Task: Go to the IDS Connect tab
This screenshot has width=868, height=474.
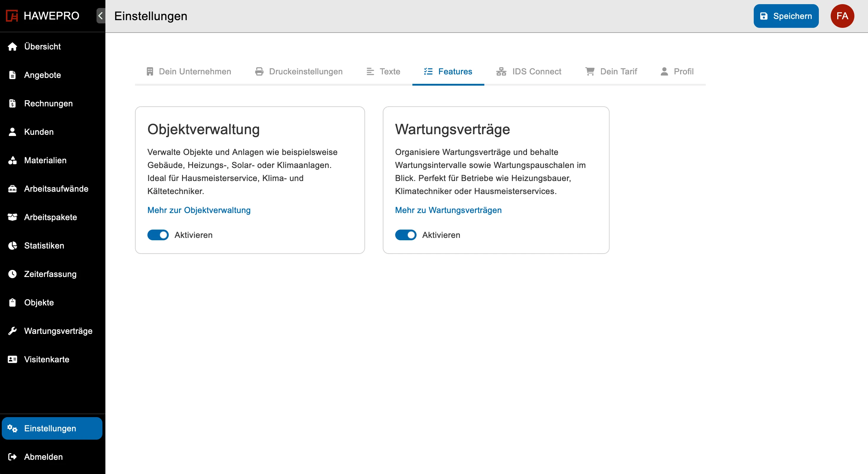Action: point(529,71)
